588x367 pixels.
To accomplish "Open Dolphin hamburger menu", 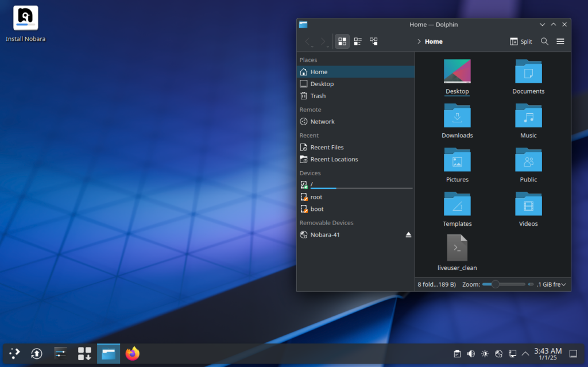I will point(560,41).
